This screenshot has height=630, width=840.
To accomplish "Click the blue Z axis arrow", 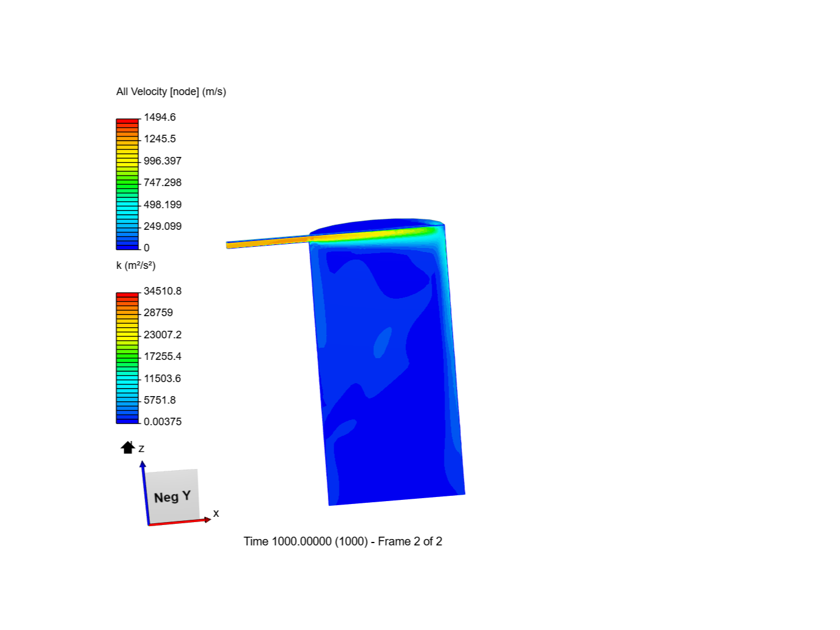I will pyautogui.click(x=145, y=493).
